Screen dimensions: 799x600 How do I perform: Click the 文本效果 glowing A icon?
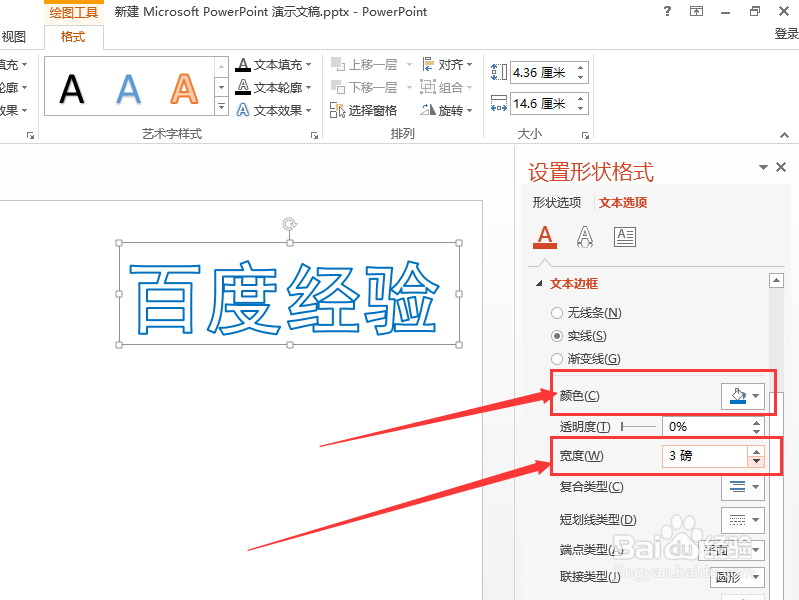(x=243, y=110)
